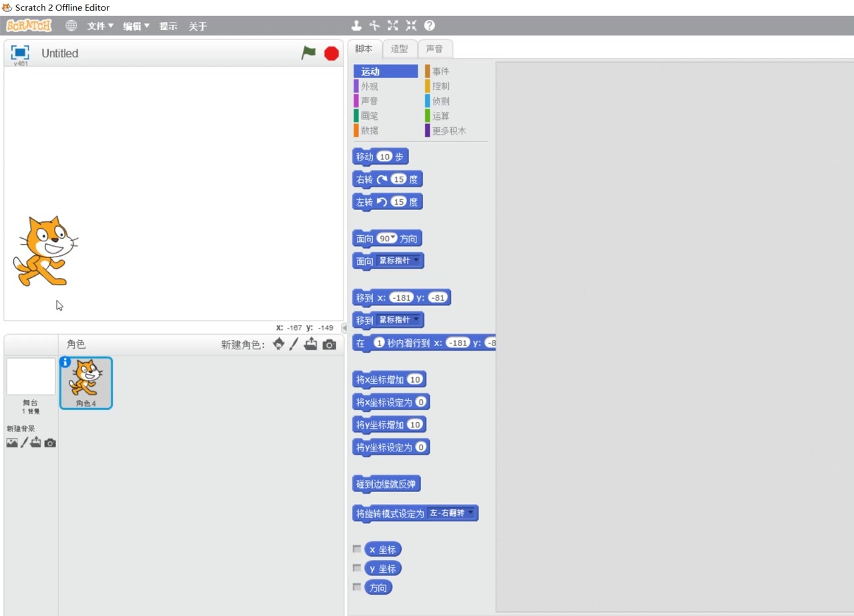Enable the y 坐标 stage monitor checkbox

[x=357, y=568]
